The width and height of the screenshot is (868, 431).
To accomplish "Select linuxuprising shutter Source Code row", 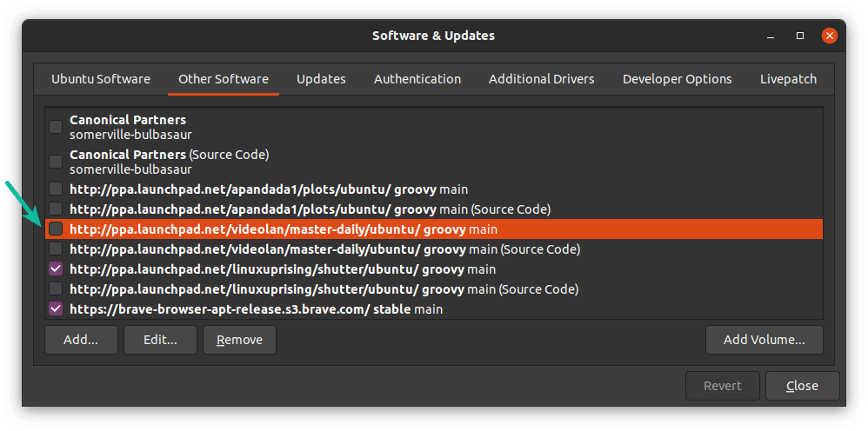I will (x=434, y=288).
